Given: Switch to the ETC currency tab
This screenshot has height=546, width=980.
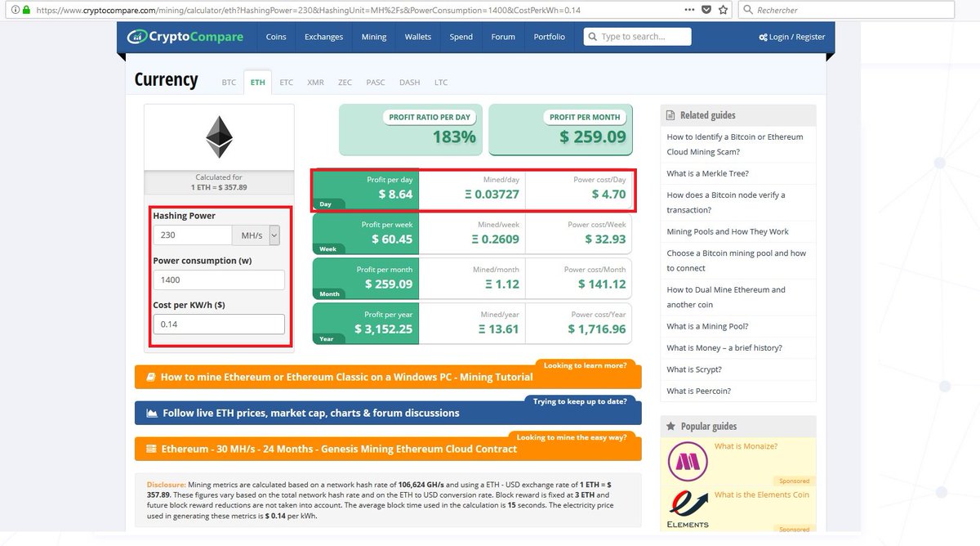Looking at the screenshot, I should pos(286,83).
